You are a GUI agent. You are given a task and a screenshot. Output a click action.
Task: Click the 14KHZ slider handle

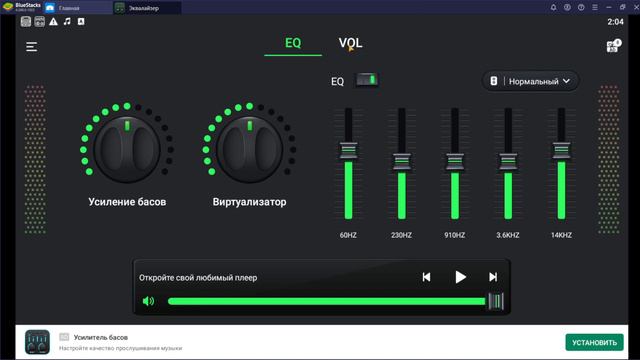pos(561,150)
